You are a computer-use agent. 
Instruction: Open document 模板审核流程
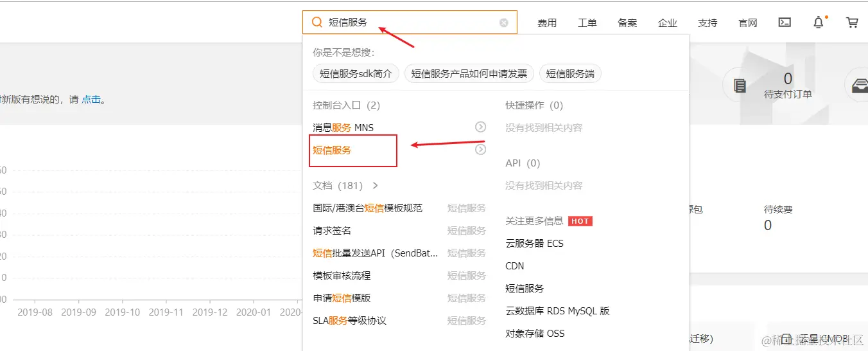click(342, 276)
